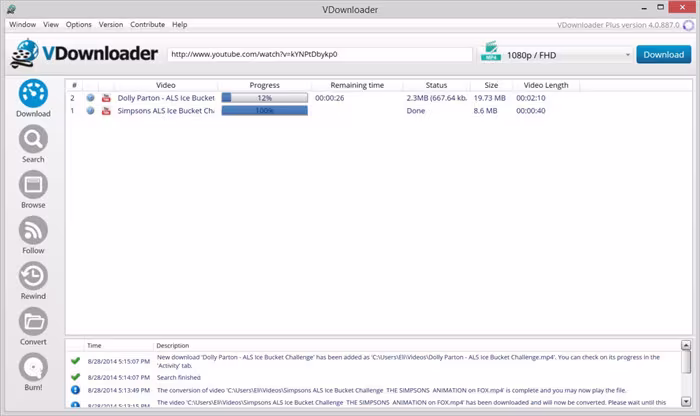
Task: Sort by the Size column header
Action: (x=491, y=85)
